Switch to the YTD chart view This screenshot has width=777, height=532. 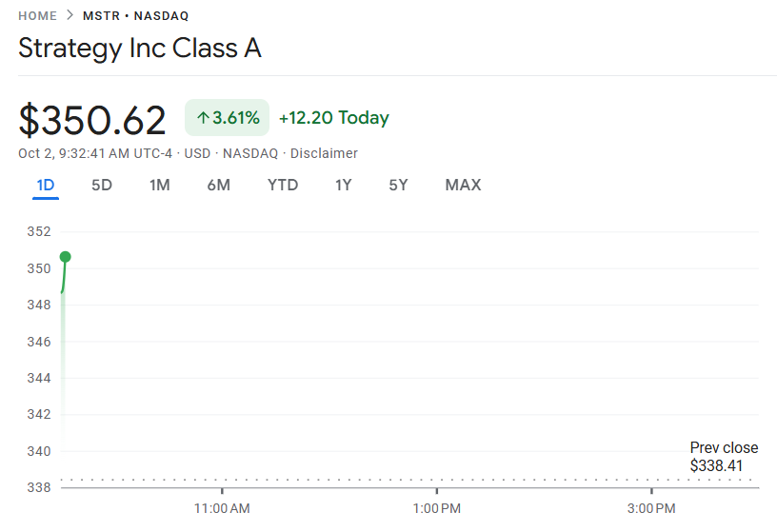click(283, 185)
